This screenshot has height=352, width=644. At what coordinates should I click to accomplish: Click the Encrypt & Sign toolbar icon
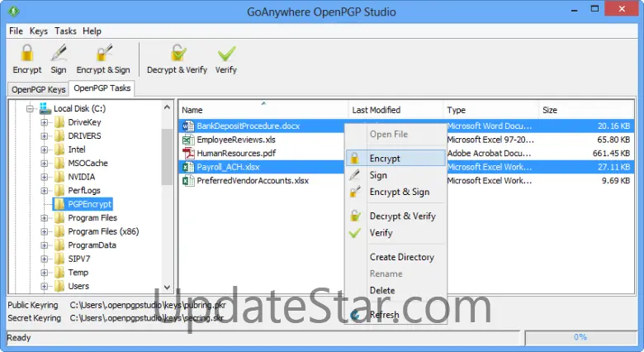coord(103,54)
